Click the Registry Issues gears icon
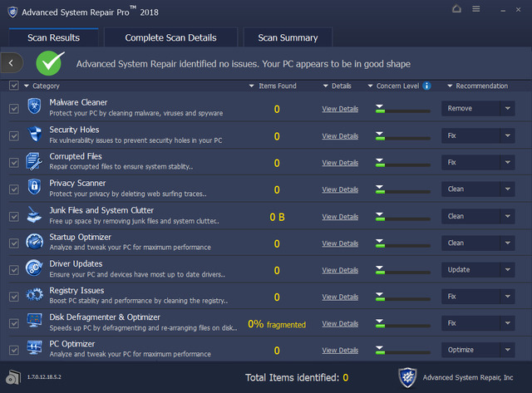532x393 pixels. click(35, 296)
